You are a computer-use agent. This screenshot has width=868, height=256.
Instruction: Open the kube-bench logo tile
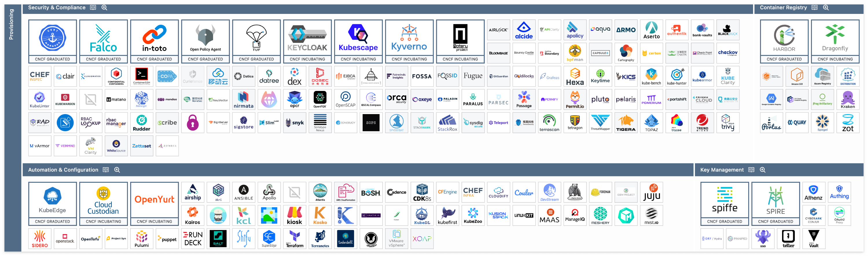651,76
